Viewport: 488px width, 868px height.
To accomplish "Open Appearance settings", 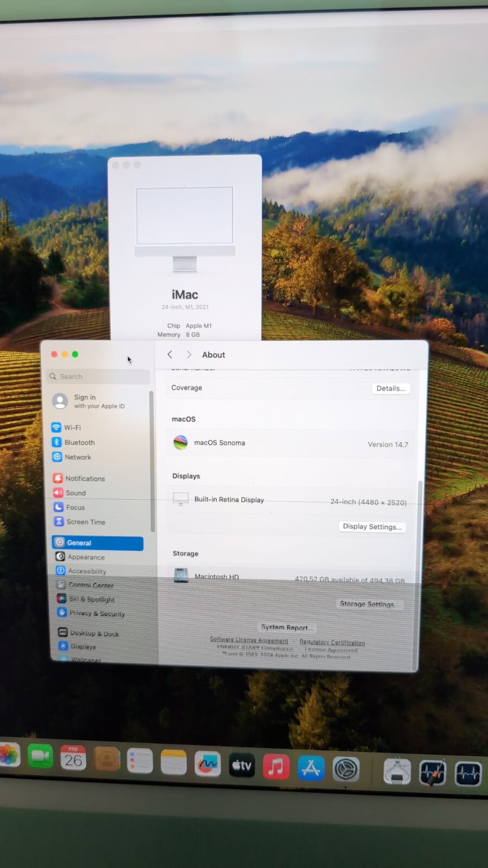I will tap(80, 557).
